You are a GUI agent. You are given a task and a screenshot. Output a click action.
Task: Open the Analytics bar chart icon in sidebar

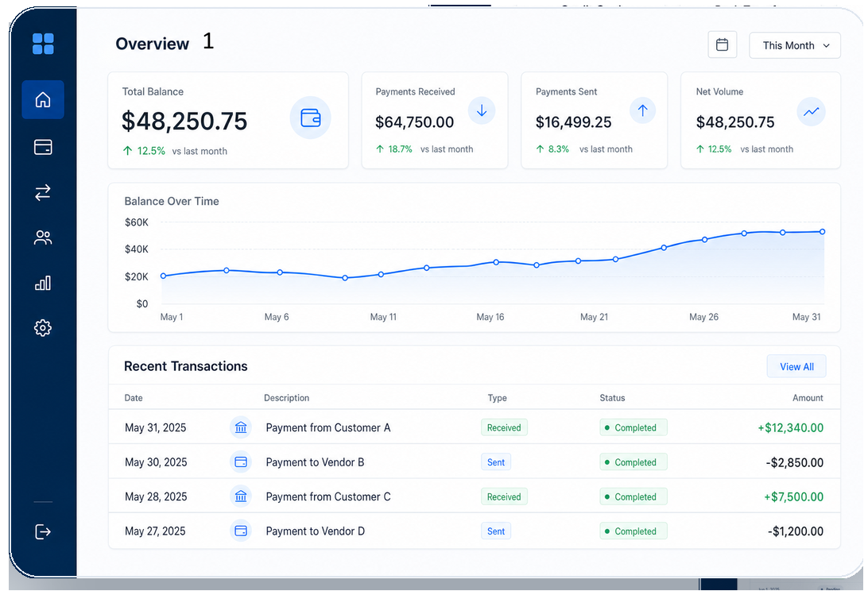(43, 283)
